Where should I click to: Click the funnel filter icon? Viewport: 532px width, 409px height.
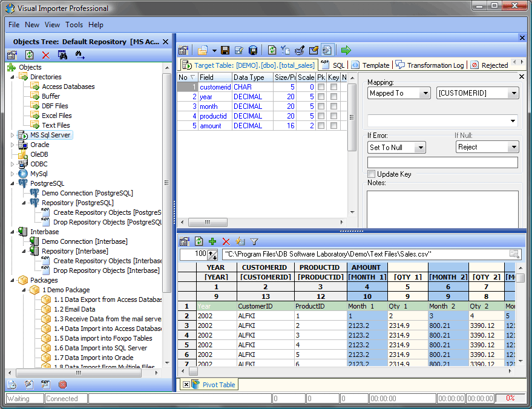pos(254,241)
